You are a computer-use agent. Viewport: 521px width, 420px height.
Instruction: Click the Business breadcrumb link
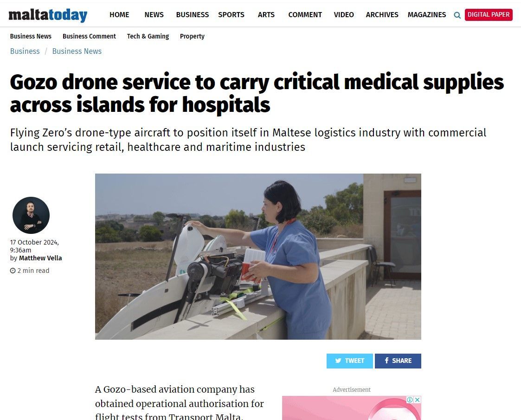25,51
